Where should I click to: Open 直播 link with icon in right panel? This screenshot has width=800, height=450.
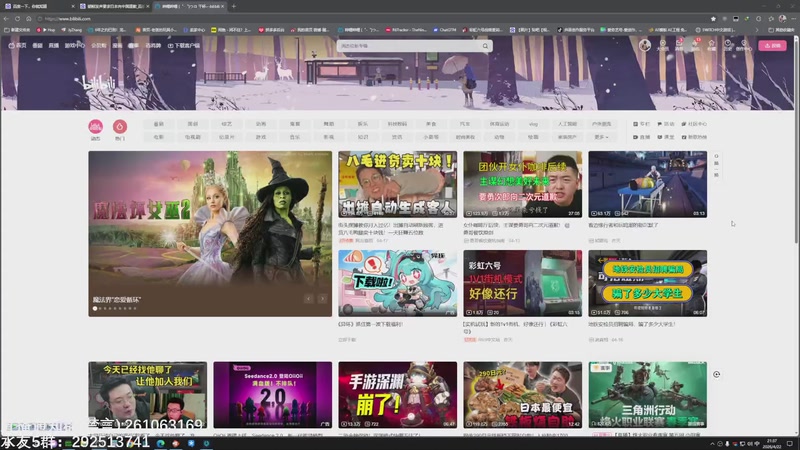(x=641, y=137)
